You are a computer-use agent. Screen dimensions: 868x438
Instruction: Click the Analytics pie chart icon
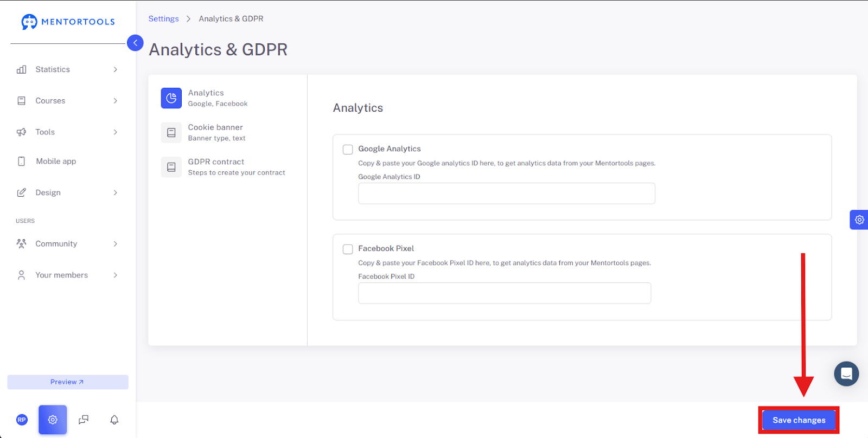click(x=171, y=98)
